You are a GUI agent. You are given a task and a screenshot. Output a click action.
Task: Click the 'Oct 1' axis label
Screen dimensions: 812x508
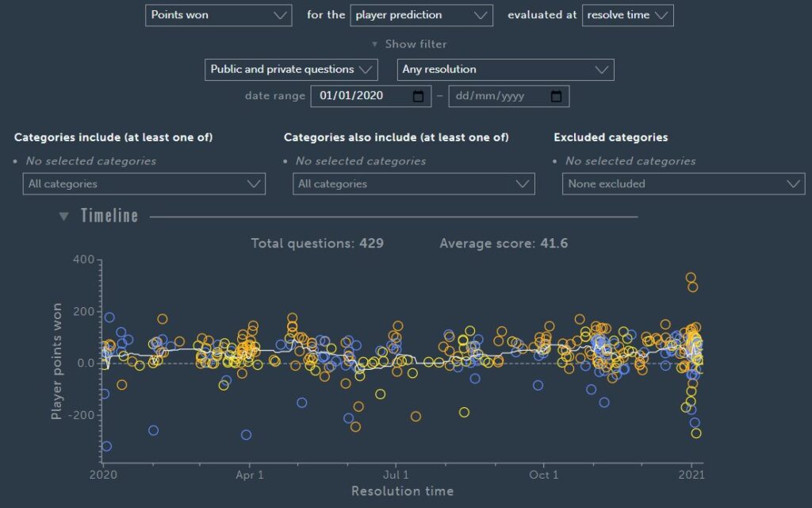coord(544,475)
